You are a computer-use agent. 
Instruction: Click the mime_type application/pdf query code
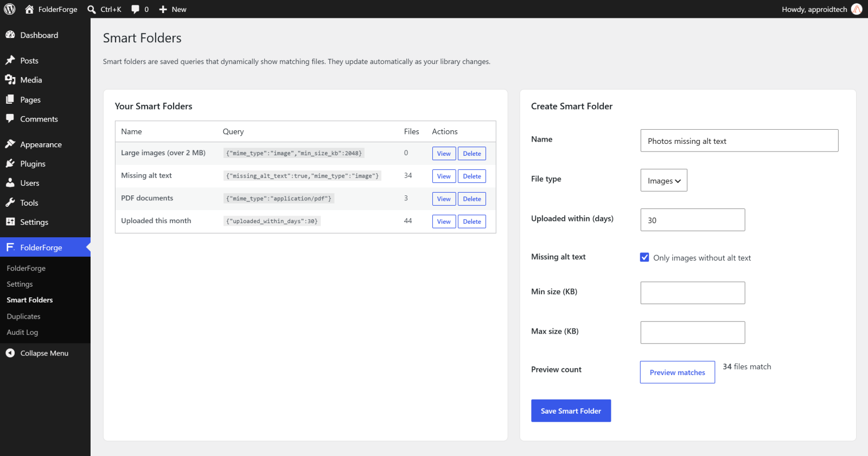278,199
